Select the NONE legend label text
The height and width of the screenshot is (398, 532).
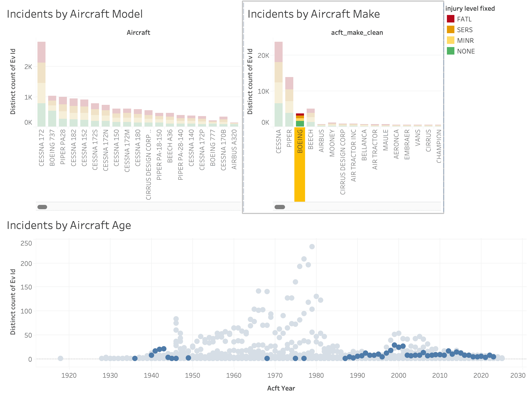click(x=466, y=51)
